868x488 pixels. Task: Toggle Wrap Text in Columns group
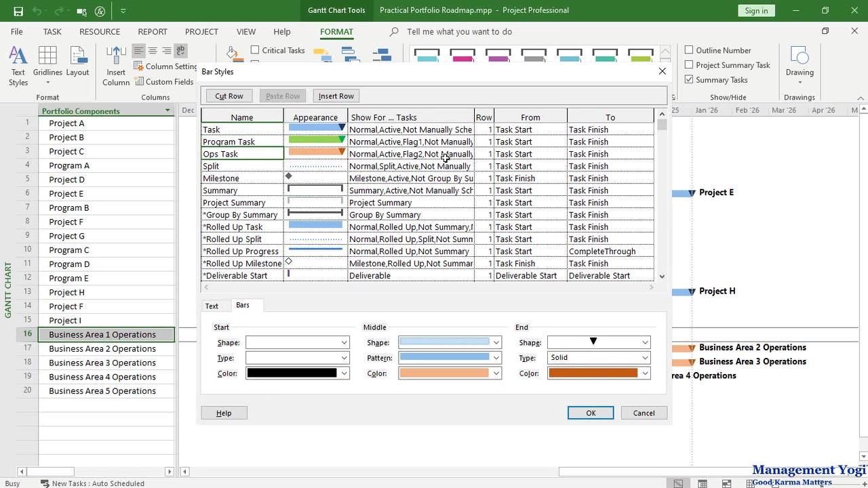click(181, 51)
